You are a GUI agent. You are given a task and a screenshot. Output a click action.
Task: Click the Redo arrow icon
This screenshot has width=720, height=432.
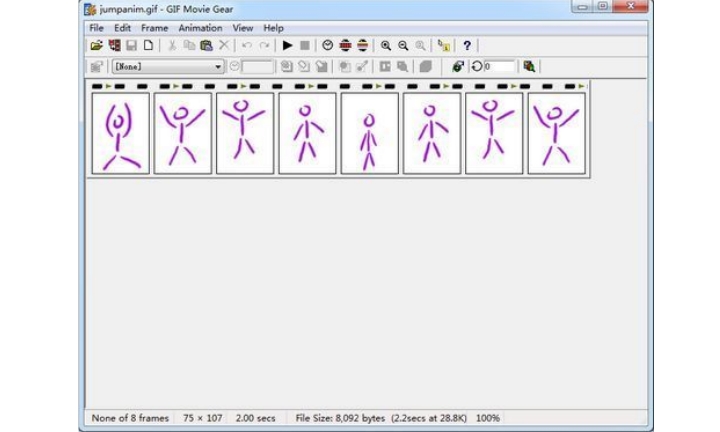(x=264, y=45)
